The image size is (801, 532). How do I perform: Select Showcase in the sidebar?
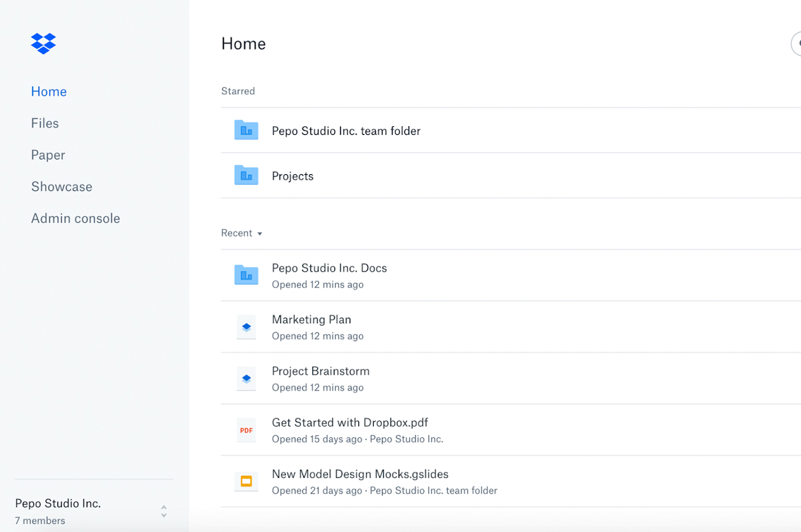tap(61, 187)
